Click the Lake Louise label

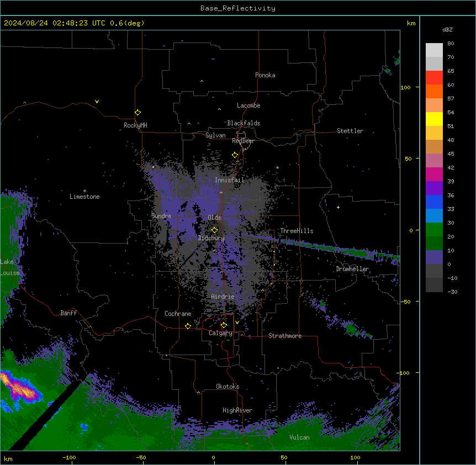tap(10, 267)
